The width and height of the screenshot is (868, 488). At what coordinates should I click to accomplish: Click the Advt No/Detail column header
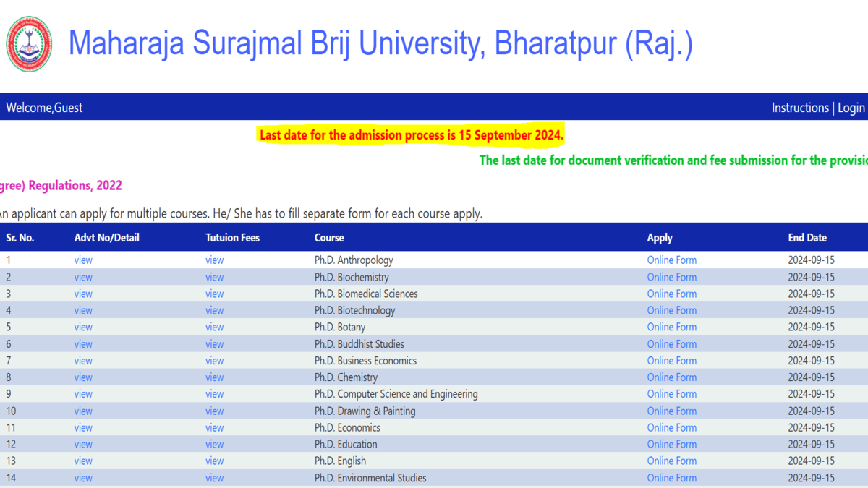point(107,237)
